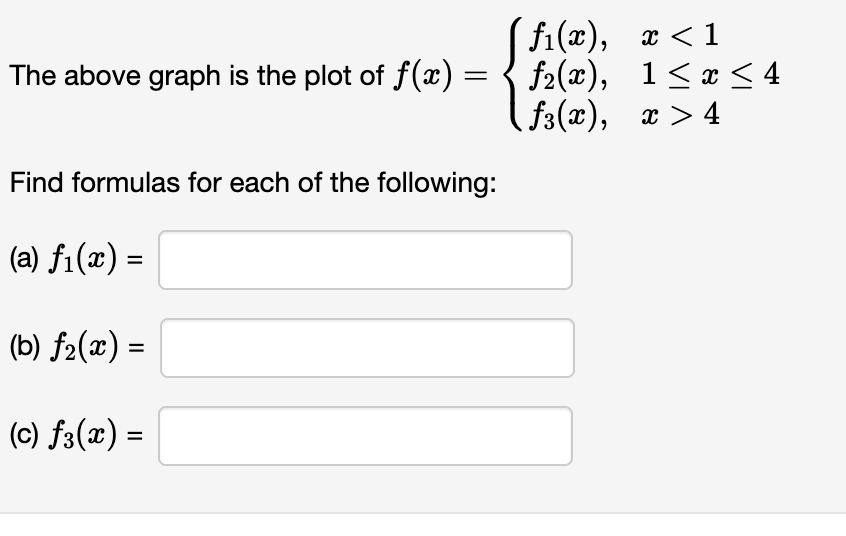Click the equals sign after (c) f₃(x)
Viewport: 846px width, 536px height.
coord(135,436)
